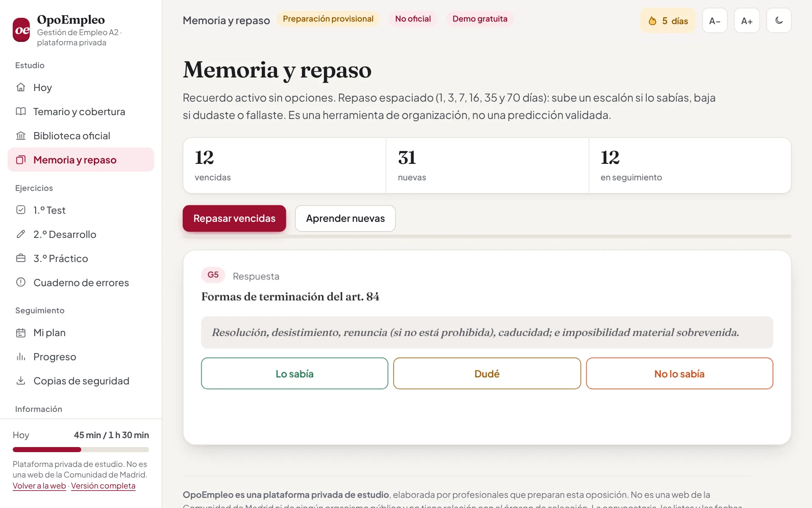Select Memoria y repaso menu item
This screenshot has height=508, width=812.
point(81,160)
